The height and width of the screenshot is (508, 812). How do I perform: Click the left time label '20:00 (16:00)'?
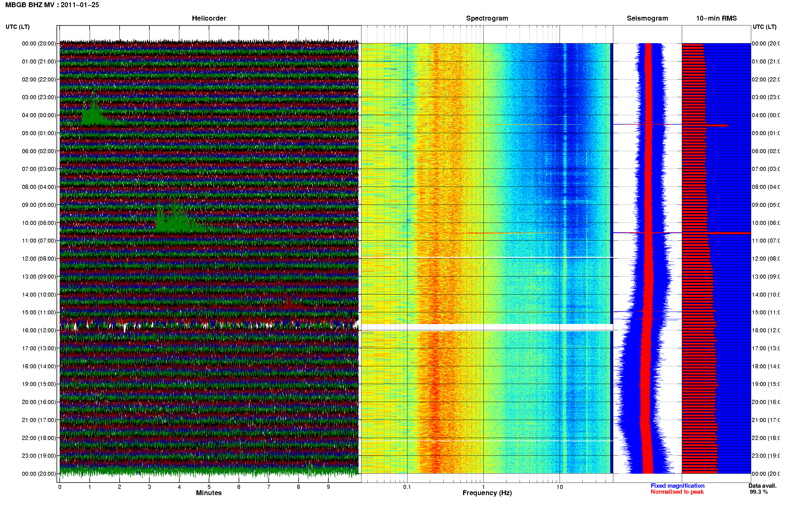point(39,402)
